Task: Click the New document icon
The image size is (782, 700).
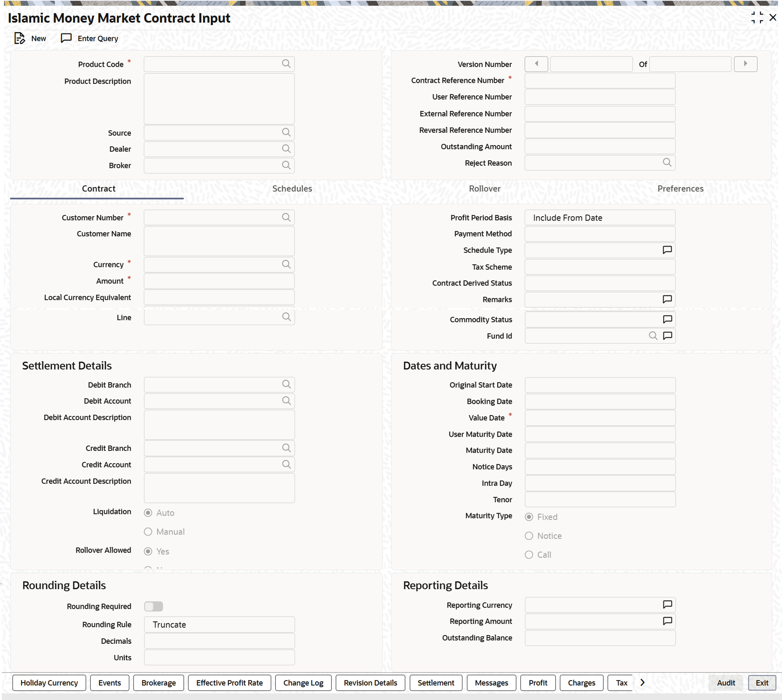Action: click(x=20, y=38)
